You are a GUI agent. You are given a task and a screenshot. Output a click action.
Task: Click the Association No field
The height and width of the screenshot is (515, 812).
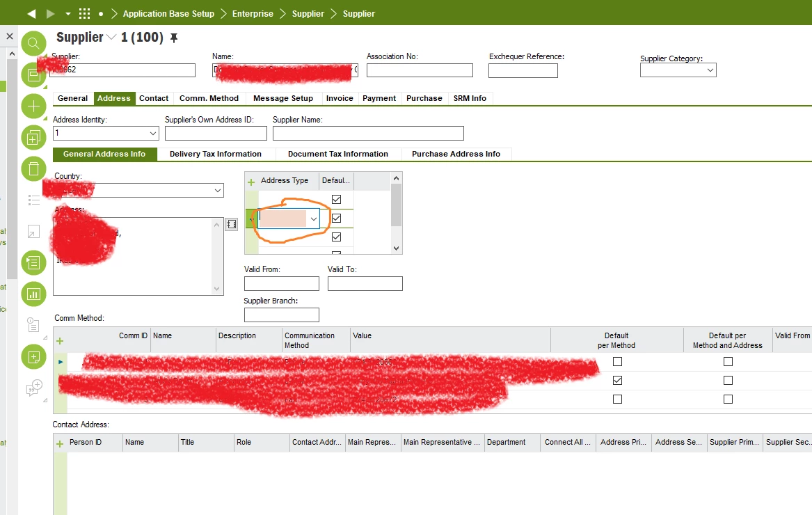(420, 70)
